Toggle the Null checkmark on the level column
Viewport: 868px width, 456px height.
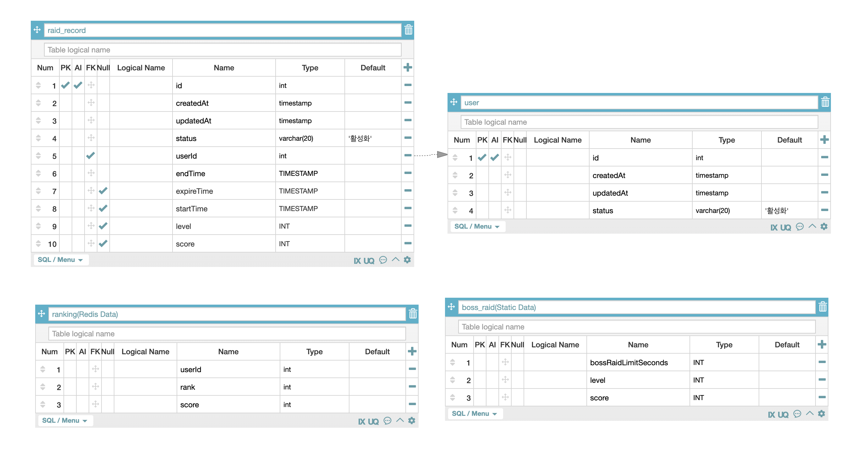pyautogui.click(x=103, y=226)
